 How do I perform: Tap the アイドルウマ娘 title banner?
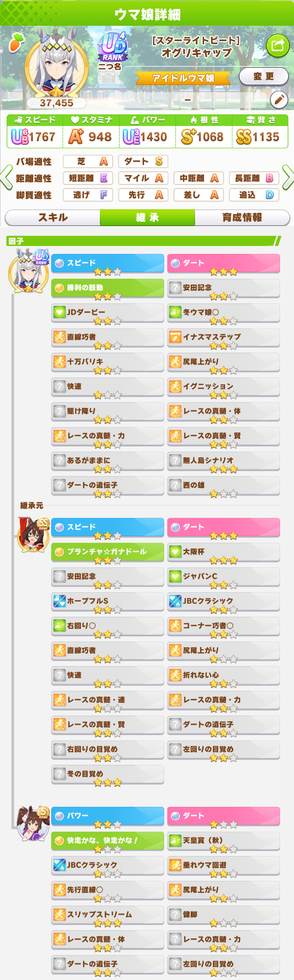coord(183,78)
